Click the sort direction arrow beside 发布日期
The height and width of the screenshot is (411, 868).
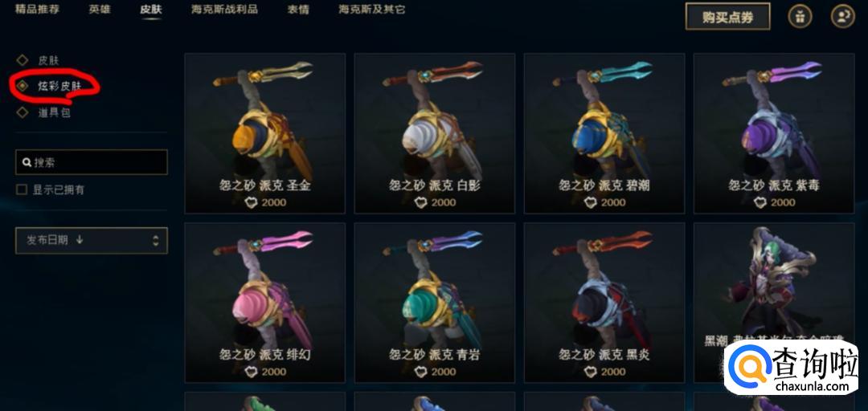[80, 239]
